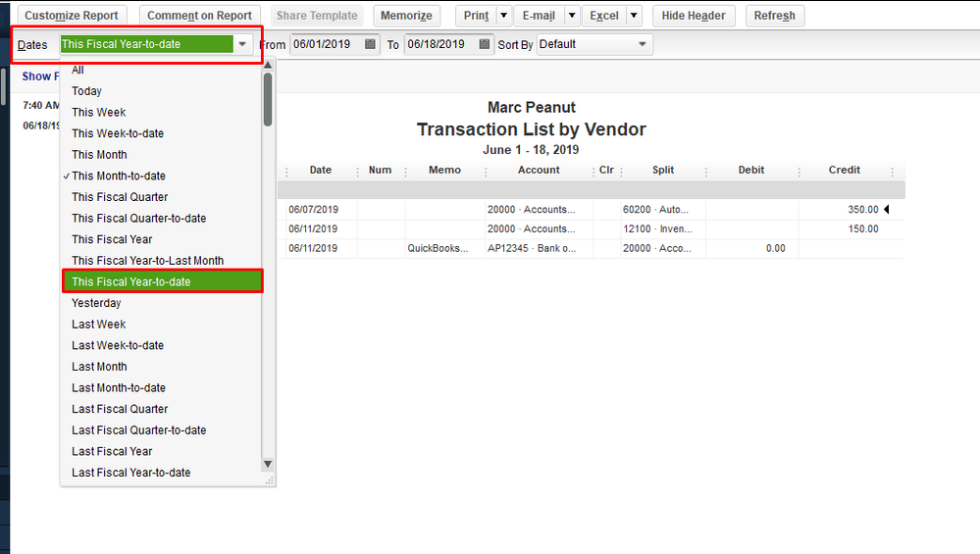Click the Marc Peanut company name
The height and width of the screenshot is (554, 980).
pyautogui.click(x=532, y=108)
